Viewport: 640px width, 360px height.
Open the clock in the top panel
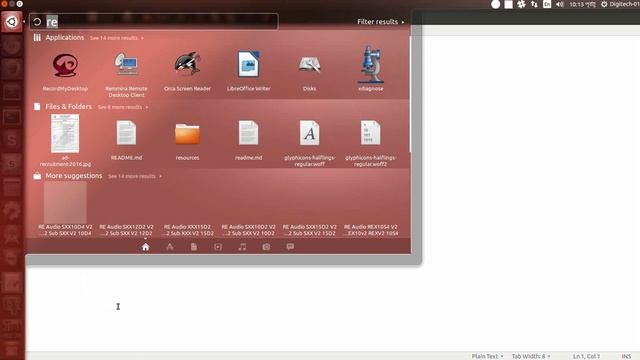tap(582, 4)
